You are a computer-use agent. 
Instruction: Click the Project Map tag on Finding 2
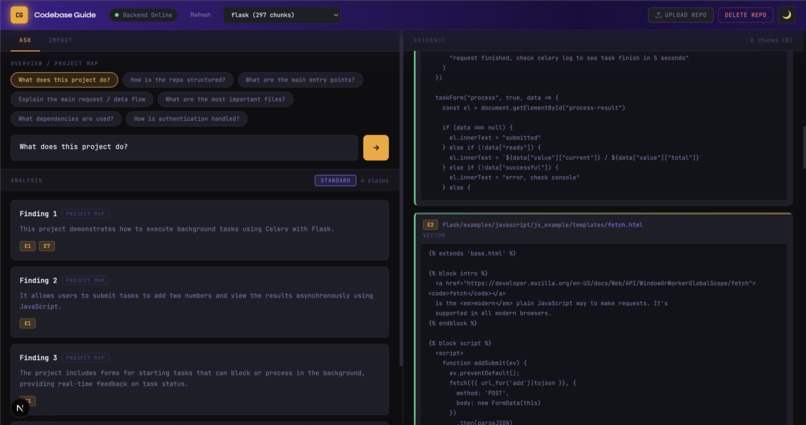click(x=85, y=281)
